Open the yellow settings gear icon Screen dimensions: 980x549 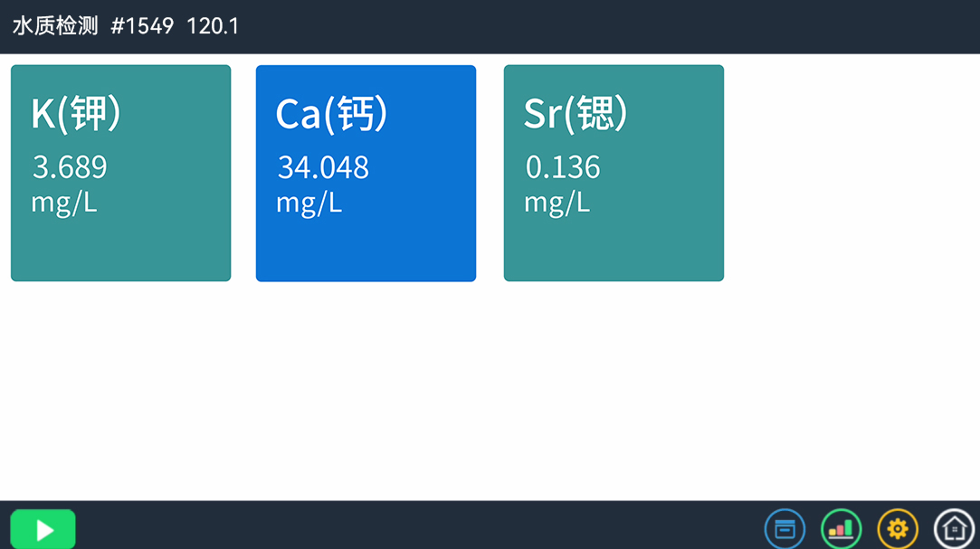pos(897,528)
